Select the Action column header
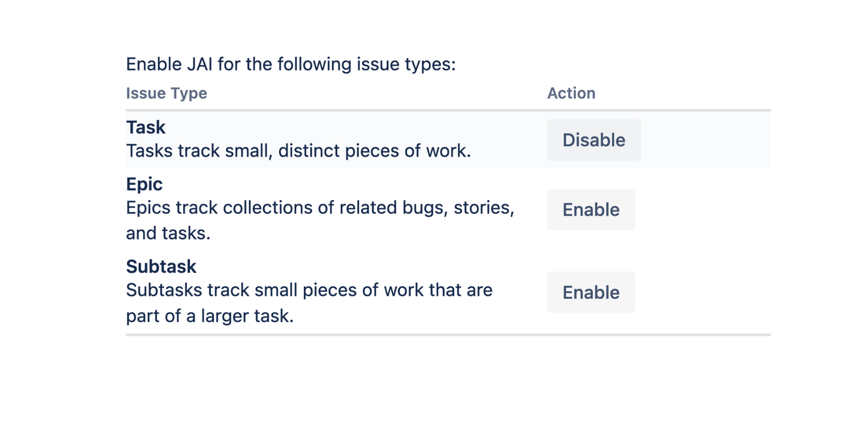868x425 pixels. (571, 93)
